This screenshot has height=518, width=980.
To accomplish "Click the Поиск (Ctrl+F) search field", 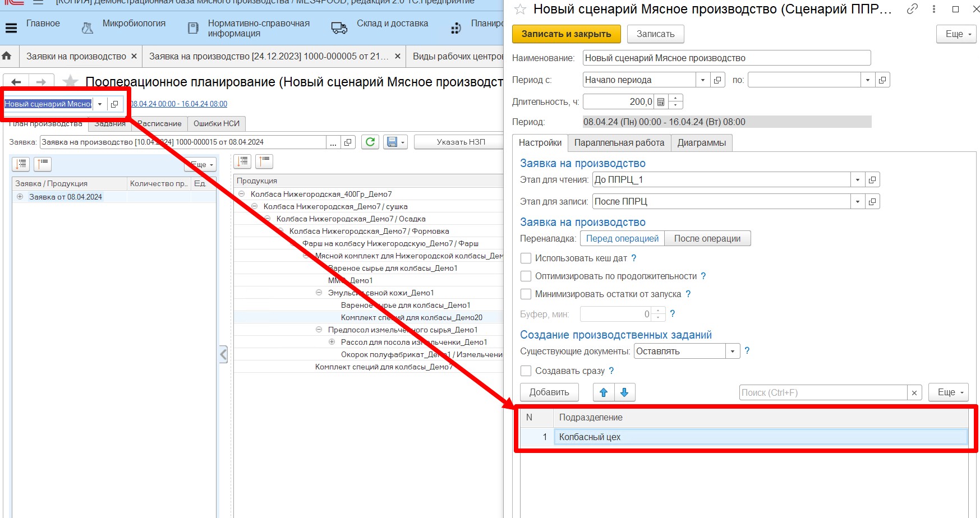I will (x=822, y=392).
